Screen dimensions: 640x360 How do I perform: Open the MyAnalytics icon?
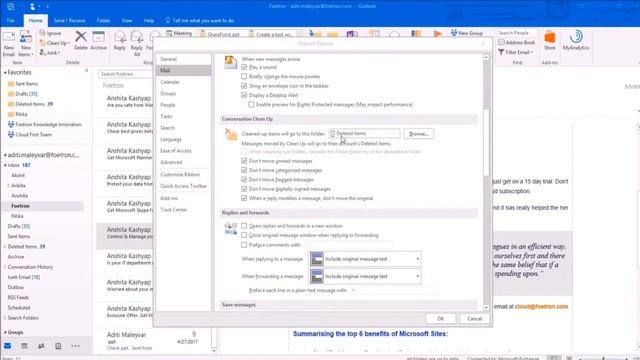click(576, 37)
